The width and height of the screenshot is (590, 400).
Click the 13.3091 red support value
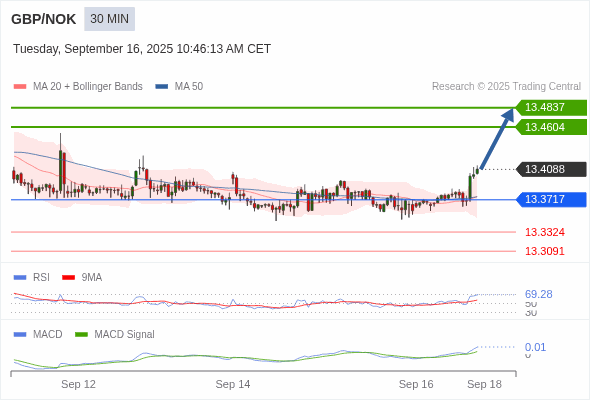(545, 251)
